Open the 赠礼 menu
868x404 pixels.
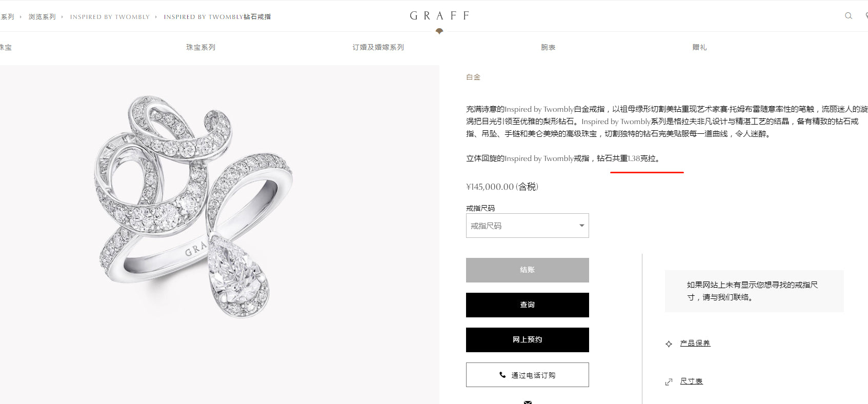(699, 47)
